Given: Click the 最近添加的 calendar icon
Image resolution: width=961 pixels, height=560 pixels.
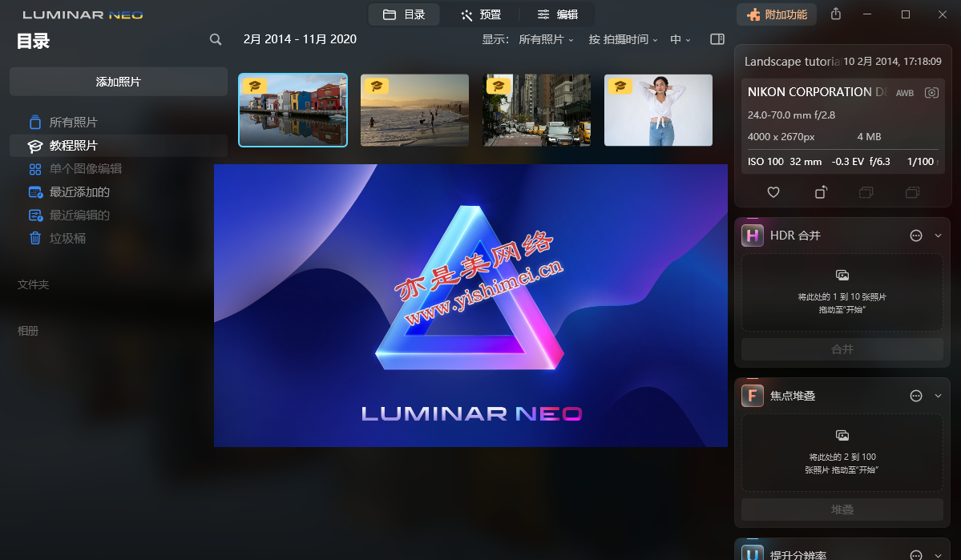Looking at the screenshot, I should 35,192.
